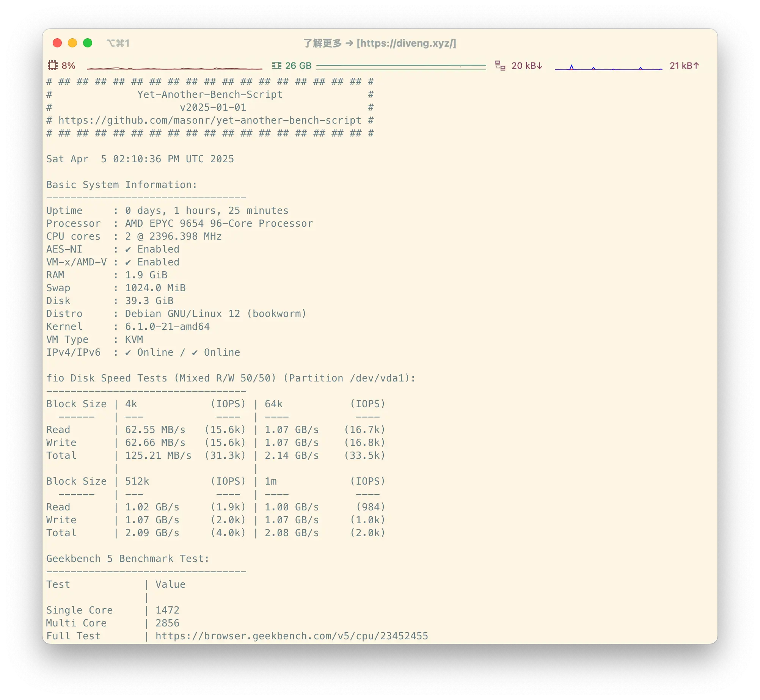The width and height of the screenshot is (760, 700).
Task: Click the 64k write IOPS (16.8k)
Action: point(364,443)
